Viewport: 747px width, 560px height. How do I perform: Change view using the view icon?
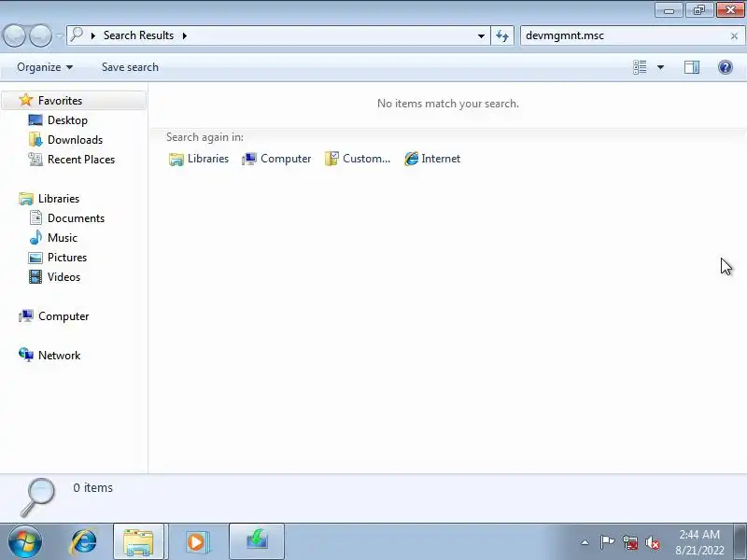640,67
